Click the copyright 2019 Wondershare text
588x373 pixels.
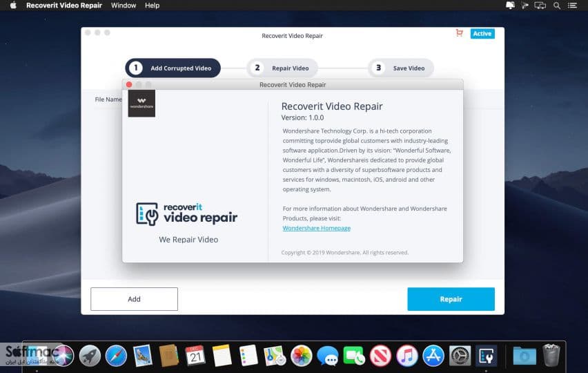click(x=344, y=253)
